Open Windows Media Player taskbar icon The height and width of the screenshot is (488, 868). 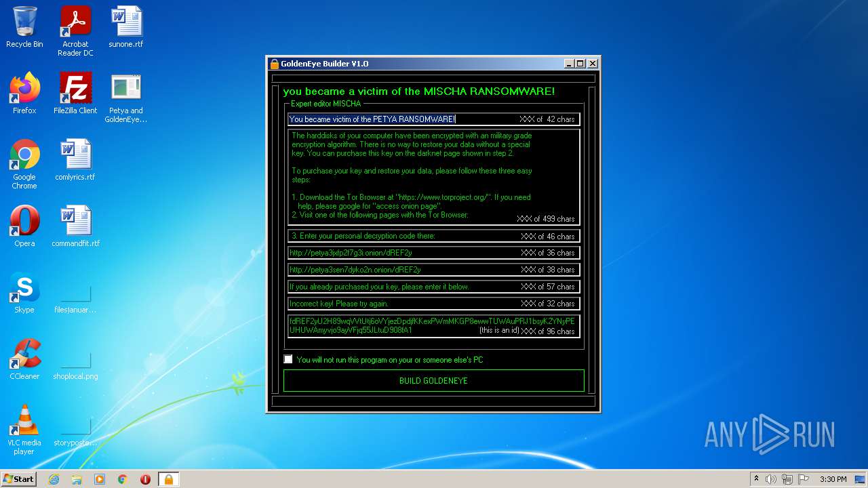coord(100,479)
